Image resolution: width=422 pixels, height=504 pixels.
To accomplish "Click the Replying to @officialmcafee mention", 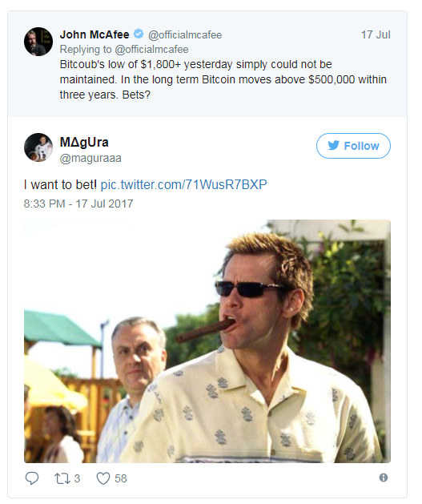I will 151,50.
